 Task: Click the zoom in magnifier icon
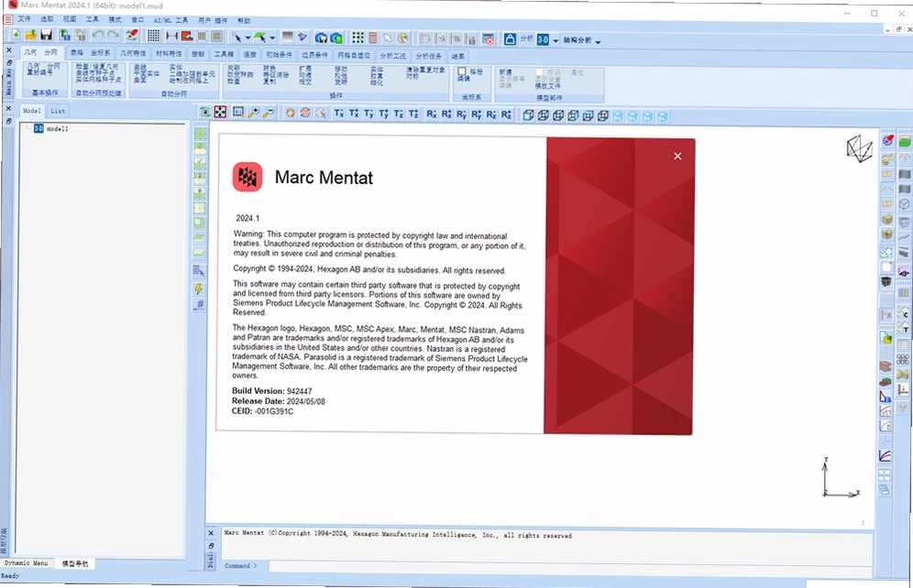253,113
